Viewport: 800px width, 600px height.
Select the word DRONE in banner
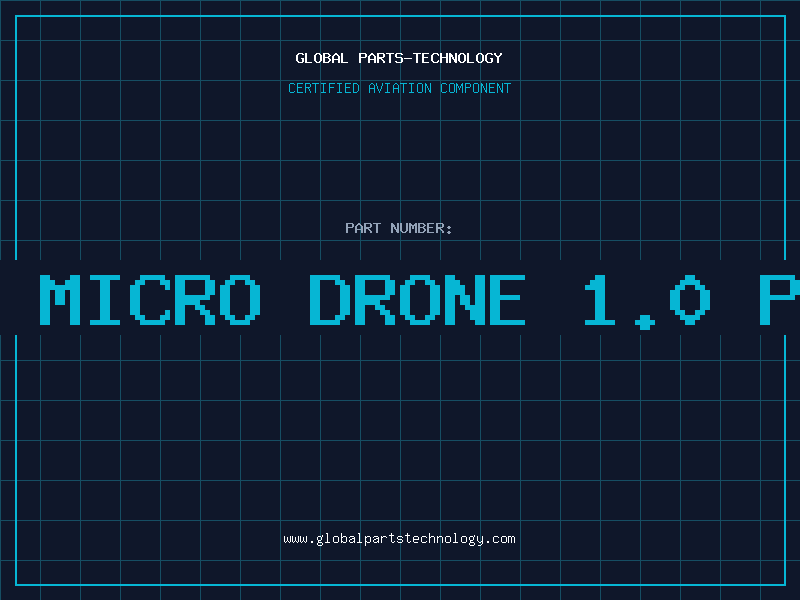tap(418, 299)
